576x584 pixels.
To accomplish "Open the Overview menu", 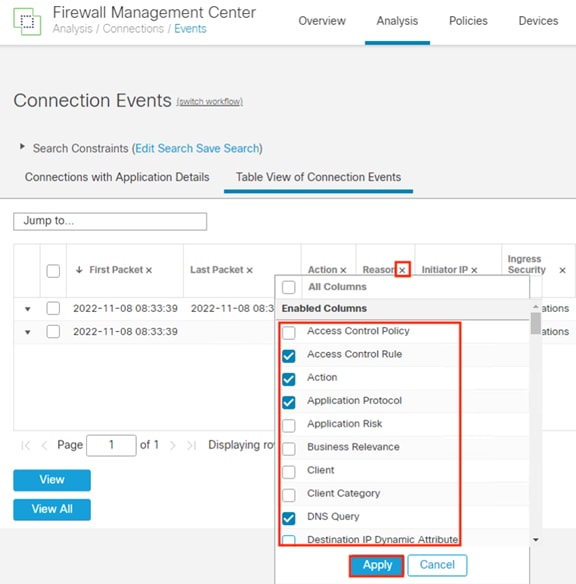I will pyautogui.click(x=322, y=21).
